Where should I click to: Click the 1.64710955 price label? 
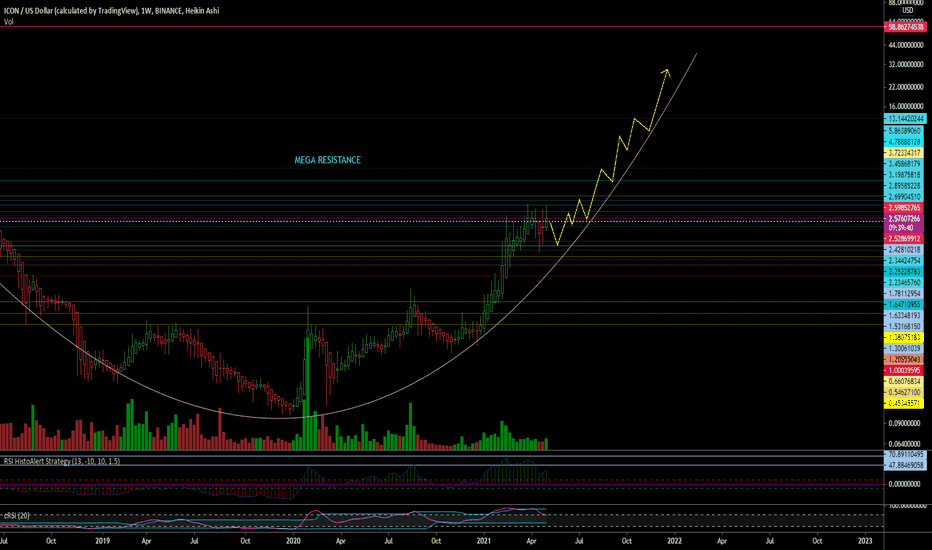tap(905, 304)
